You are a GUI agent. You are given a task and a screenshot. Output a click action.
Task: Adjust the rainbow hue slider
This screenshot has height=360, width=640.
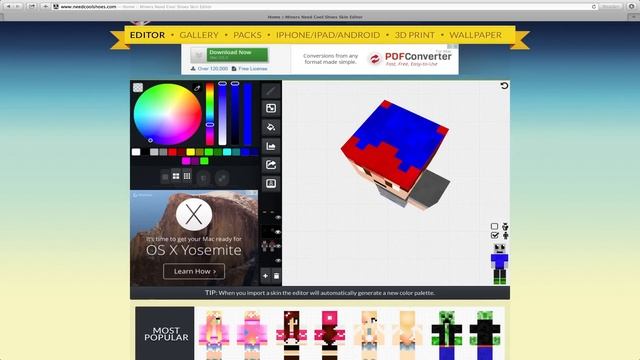pos(210,114)
